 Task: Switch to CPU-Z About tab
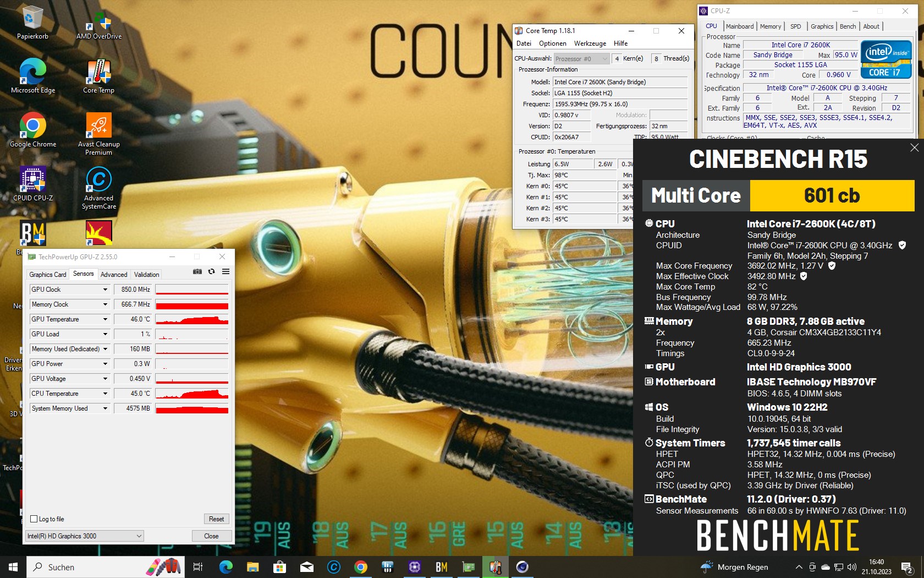[871, 26]
